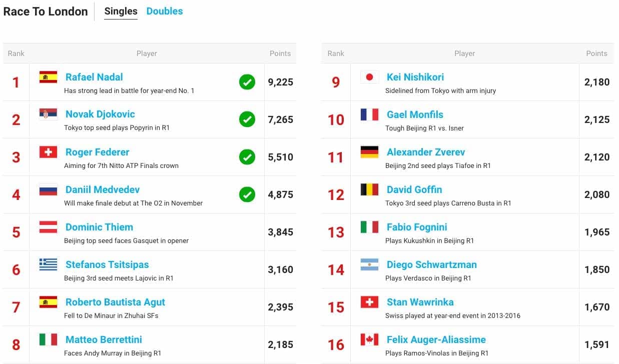Click the Serbia flag beside Novak Djokovic
Viewport: 619px width, 364px height.
[48, 114]
